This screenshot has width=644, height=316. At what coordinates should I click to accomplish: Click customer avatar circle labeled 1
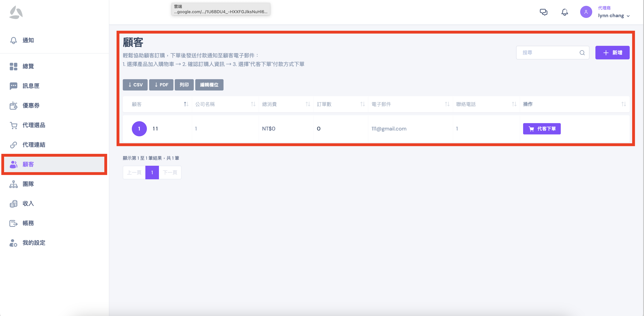(x=139, y=129)
